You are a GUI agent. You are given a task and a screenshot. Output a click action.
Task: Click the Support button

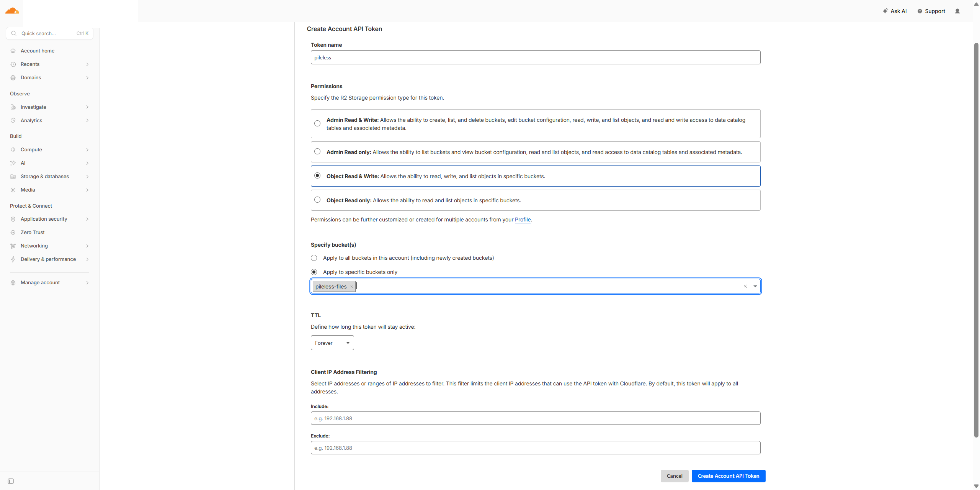[931, 11]
